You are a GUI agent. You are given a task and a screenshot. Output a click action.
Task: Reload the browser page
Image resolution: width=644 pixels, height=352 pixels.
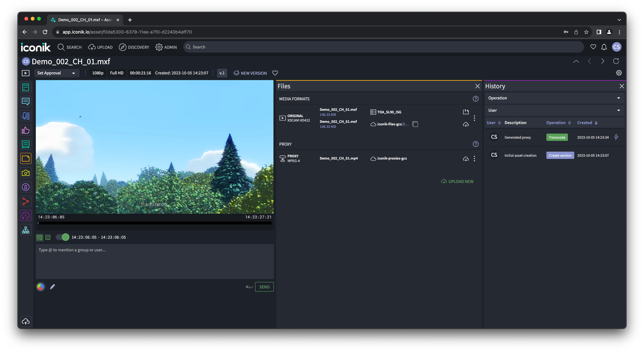click(45, 32)
